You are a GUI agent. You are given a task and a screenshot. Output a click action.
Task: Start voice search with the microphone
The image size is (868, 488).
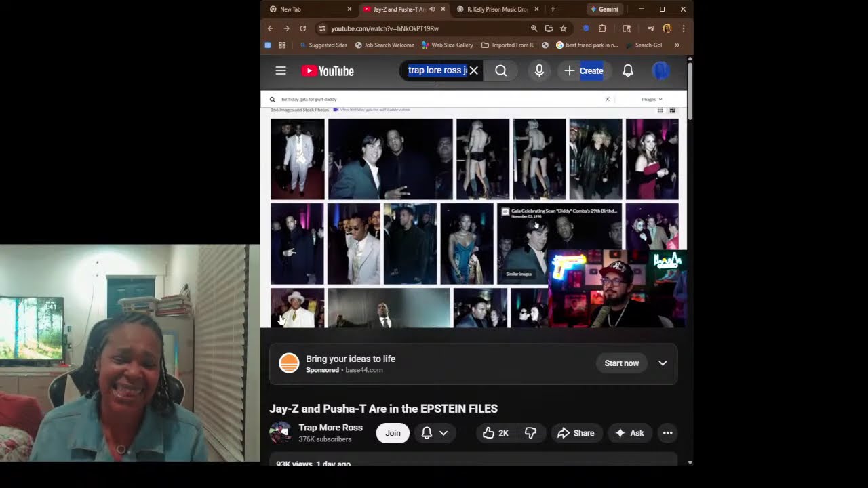click(x=539, y=70)
